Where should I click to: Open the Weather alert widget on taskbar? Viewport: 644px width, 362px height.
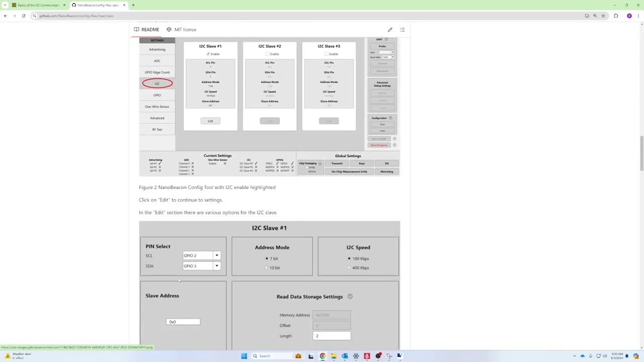click(18, 356)
